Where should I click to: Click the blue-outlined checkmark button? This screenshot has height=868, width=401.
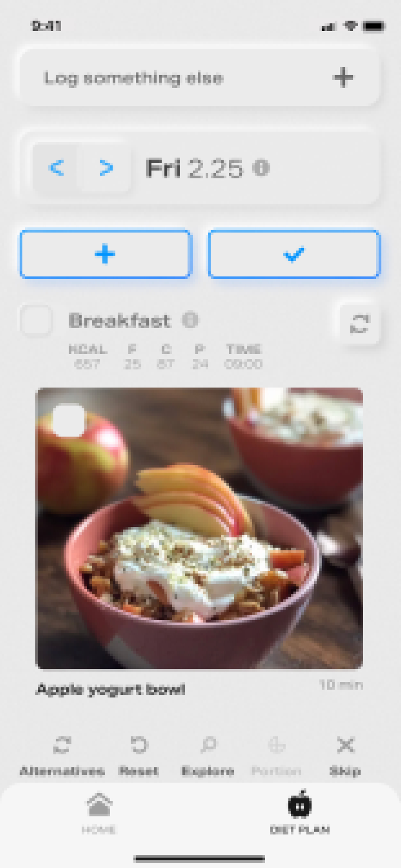tap(294, 254)
